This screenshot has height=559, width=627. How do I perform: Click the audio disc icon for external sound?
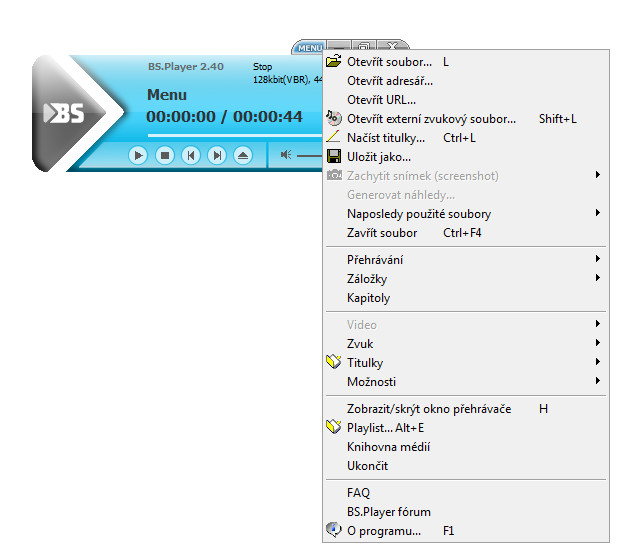coord(333,118)
